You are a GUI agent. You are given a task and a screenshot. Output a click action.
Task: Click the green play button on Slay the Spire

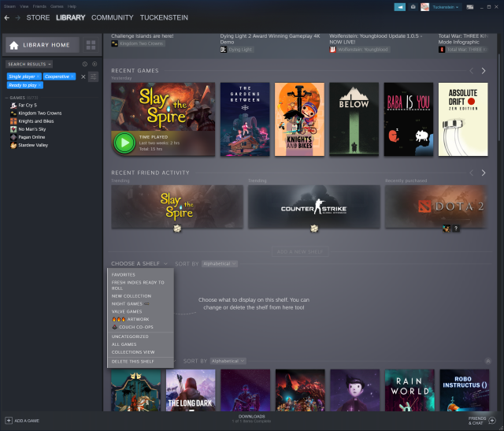click(124, 143)
